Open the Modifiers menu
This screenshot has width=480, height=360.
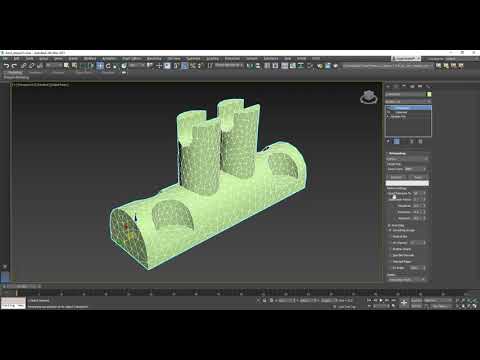point(90,59)
